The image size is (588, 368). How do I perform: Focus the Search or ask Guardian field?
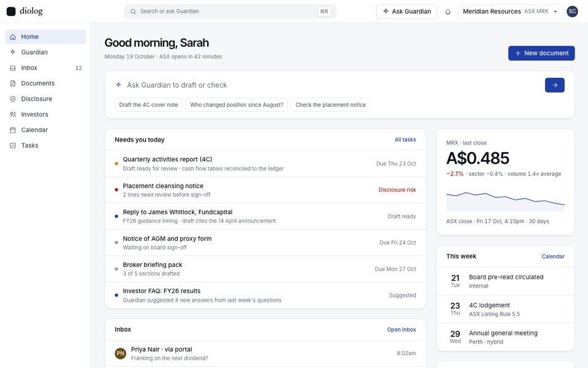[x=230, y=11]
